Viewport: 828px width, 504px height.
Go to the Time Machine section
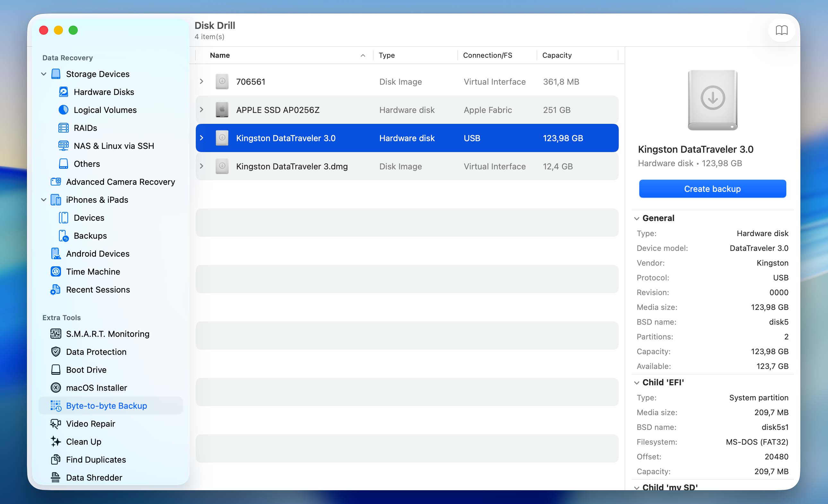pyautogui.click(x=93, y=271)
